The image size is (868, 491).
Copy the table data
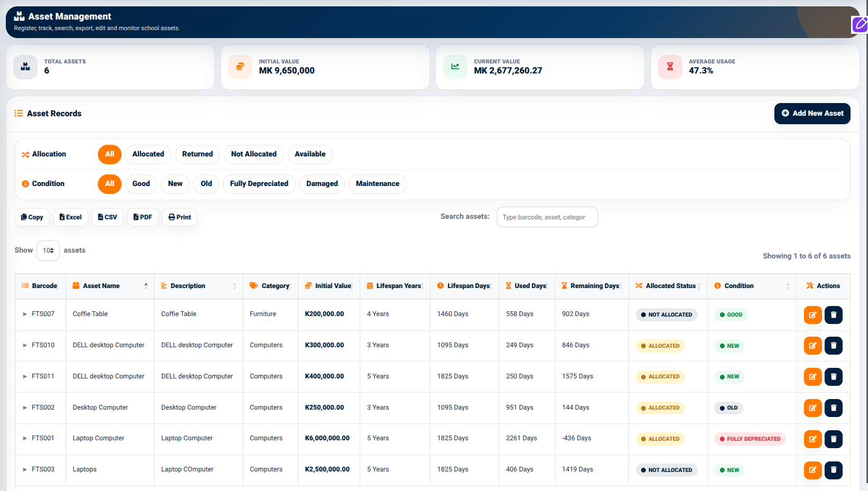(x=32, y=217)
